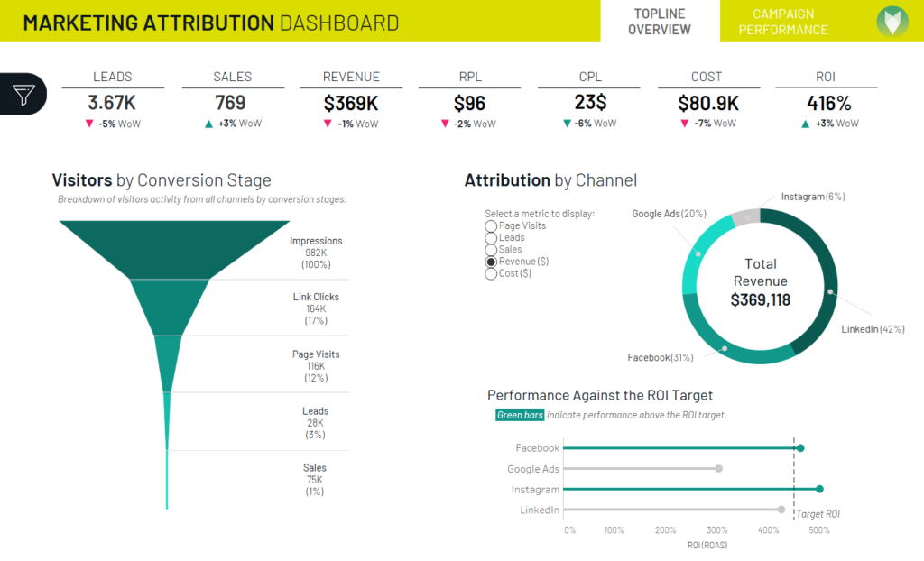Click the Link Clicks funnel segment

click(x=170, y=305)
